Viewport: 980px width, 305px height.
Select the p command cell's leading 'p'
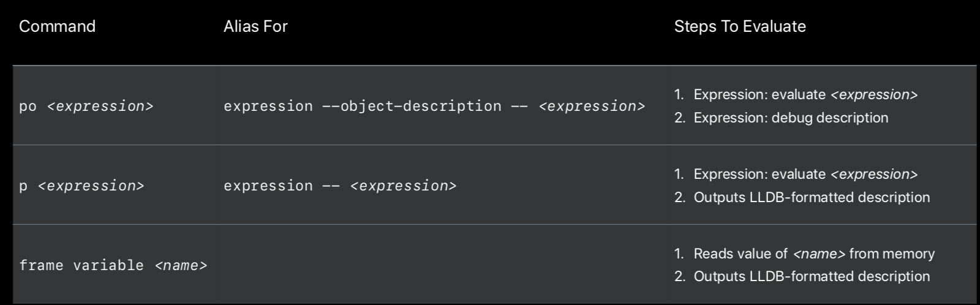(x=23, y=186)
